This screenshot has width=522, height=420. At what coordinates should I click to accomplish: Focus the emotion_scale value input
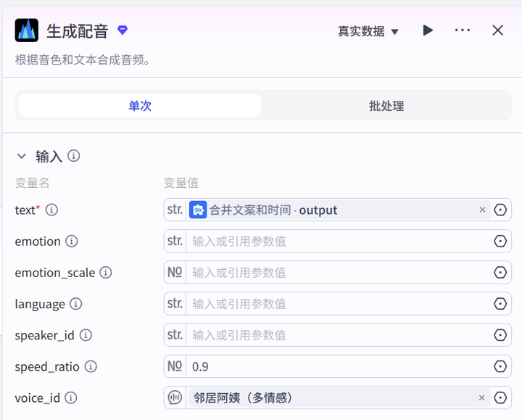point(339,273)
